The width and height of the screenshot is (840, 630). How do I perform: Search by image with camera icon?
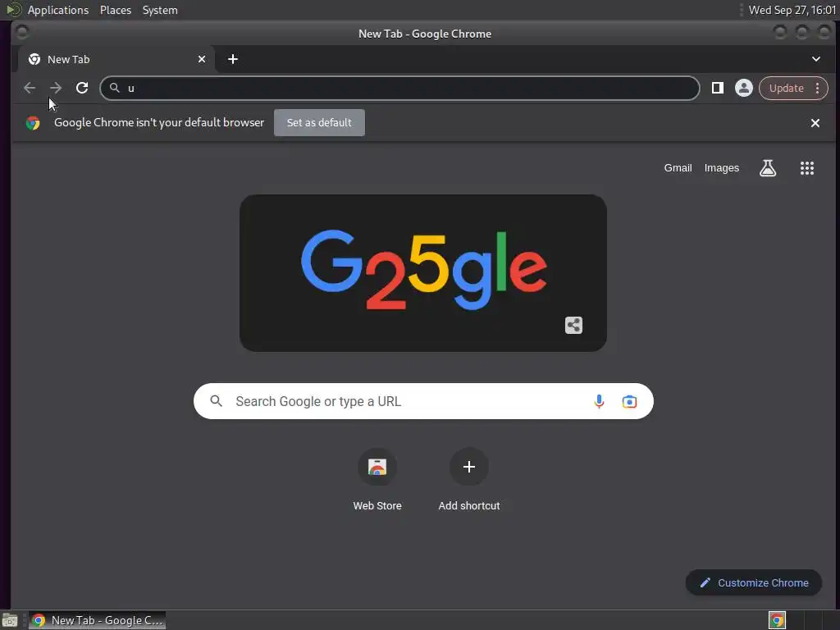629,401
